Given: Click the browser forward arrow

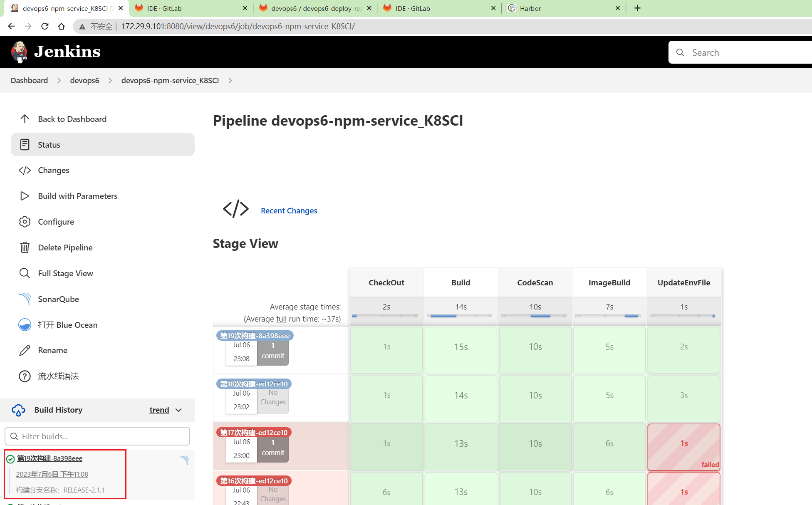Looking at the screenshot, I should [28, 26].
